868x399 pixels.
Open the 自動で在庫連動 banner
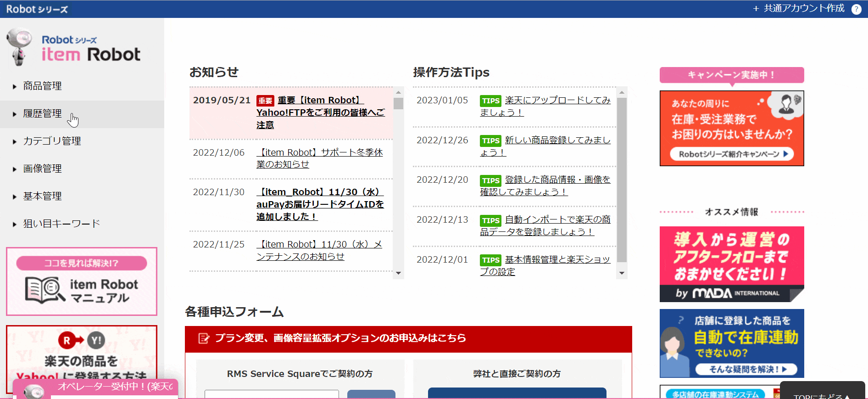732,343
